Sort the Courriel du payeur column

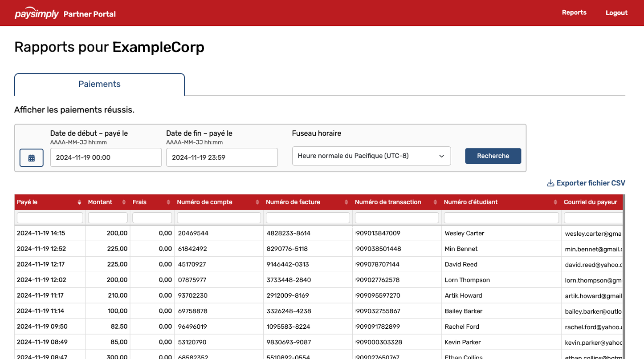click(591, 202)
